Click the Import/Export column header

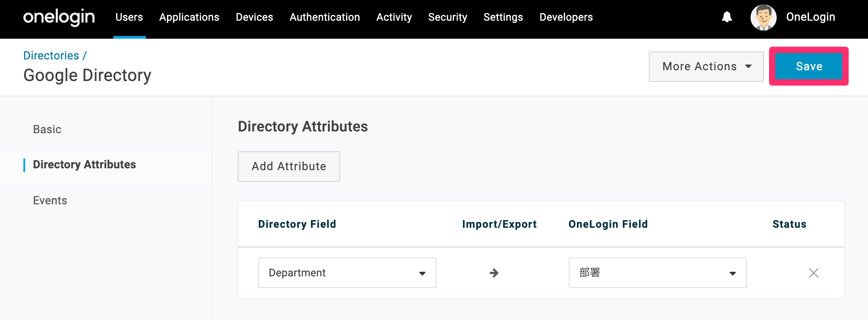click(x=499, y=224)
